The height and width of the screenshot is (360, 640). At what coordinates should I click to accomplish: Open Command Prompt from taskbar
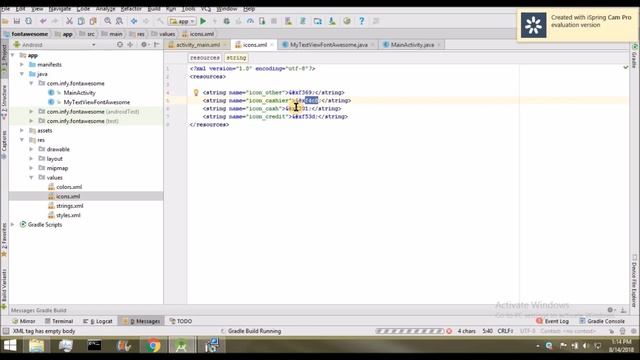tap(94, 346)
